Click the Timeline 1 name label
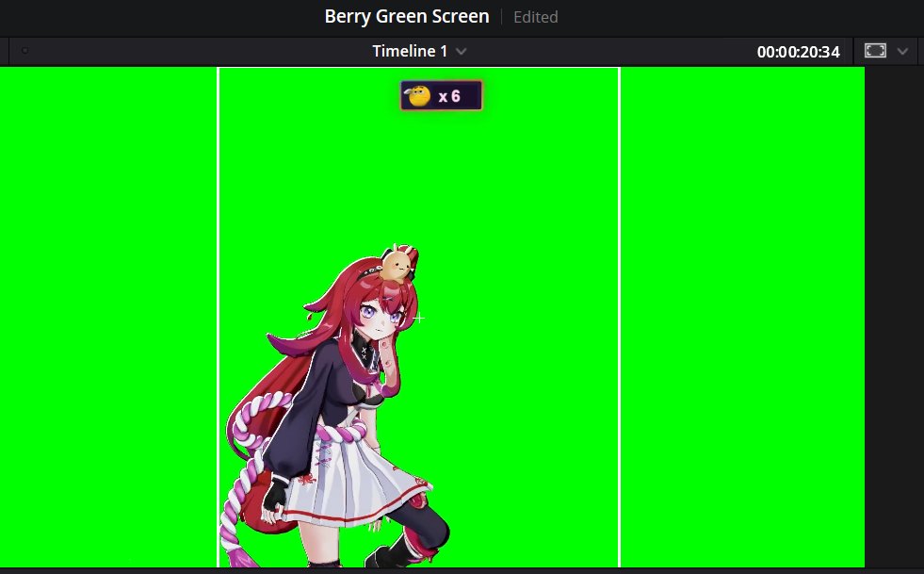Viewport: 924px width, 574px height. coord(410,51)
